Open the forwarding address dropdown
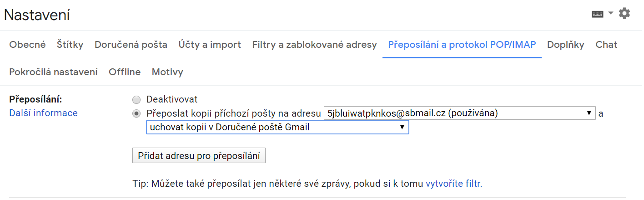The height and width of the screenshot is (200, 644). [x=459, y=113]
